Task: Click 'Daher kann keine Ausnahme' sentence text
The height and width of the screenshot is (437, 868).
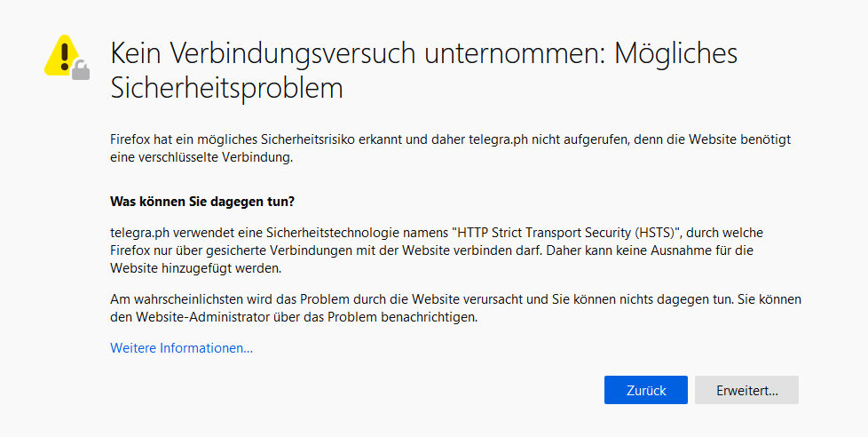Action: click(624, 250)
